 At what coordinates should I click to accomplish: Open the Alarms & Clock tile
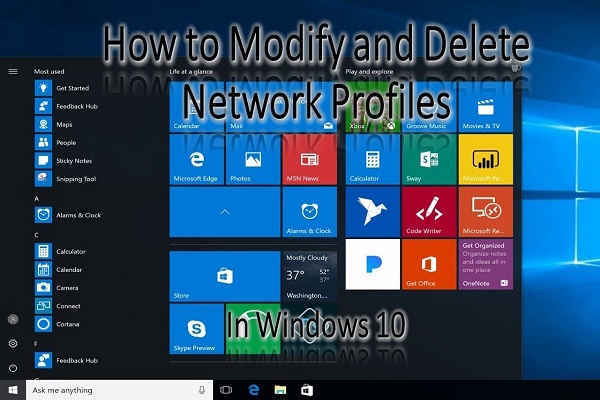[310, 212]
